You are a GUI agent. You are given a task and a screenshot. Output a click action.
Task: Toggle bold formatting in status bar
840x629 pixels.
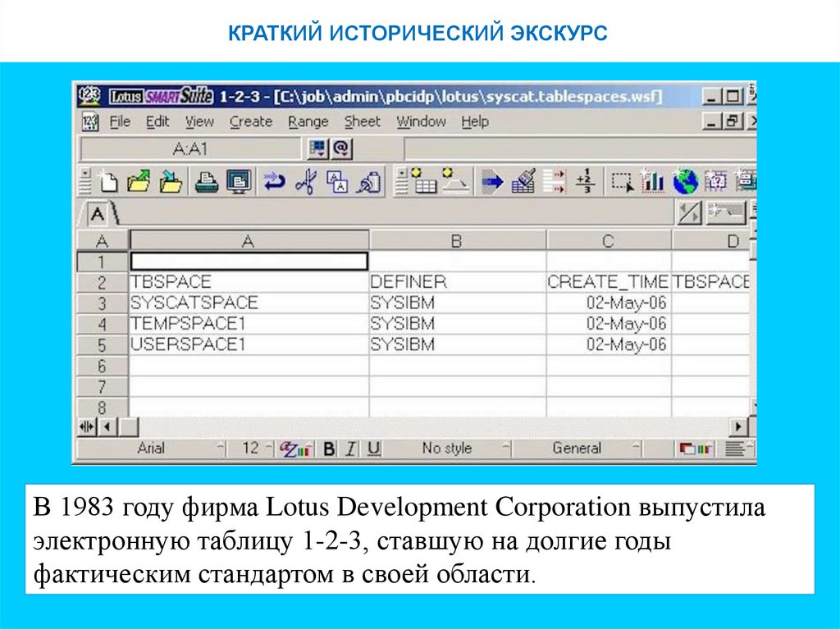click(x=330, y=449)
